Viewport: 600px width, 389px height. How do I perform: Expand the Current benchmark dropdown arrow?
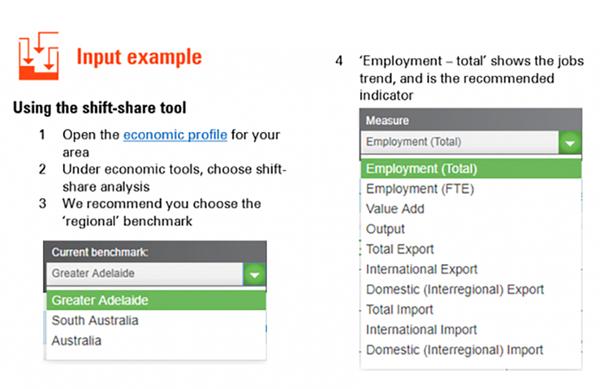point(254,274)
